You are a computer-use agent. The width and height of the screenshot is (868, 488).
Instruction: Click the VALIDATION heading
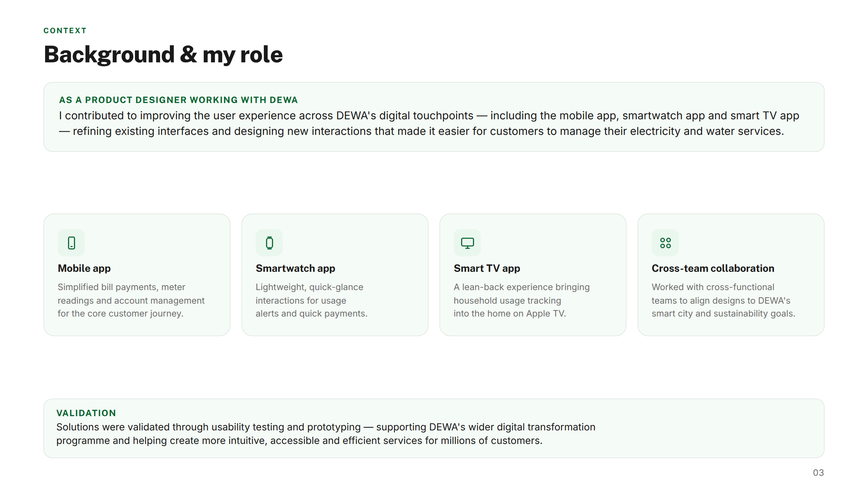pyautogui.click(x=86, y=413)
